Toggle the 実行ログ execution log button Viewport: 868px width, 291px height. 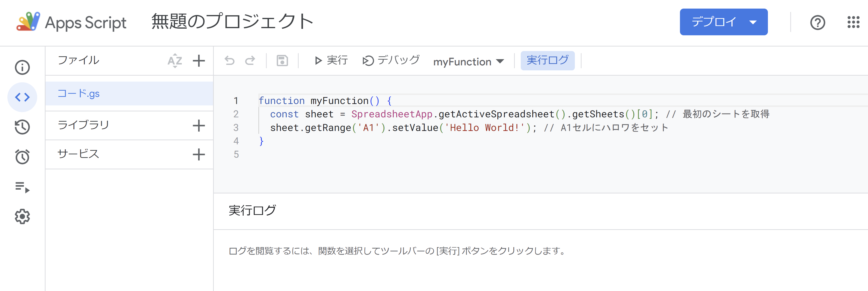[547, 61]
